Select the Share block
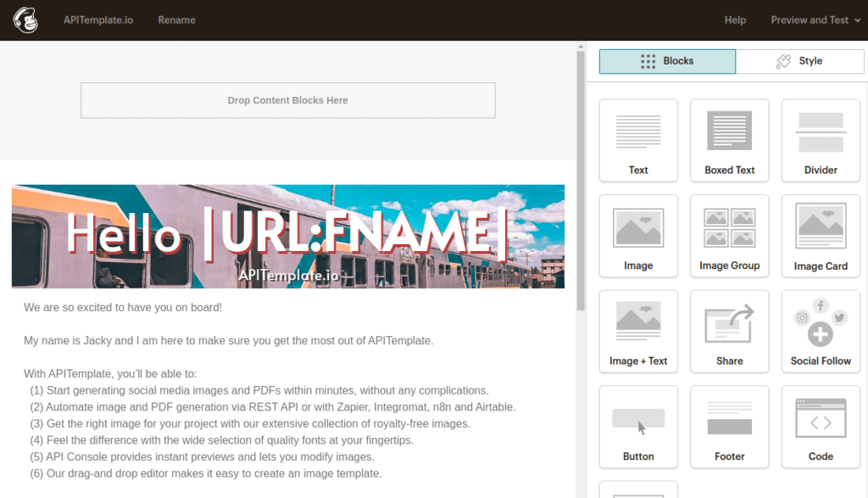This screenshot has width=868, height=498. point(729,331)
